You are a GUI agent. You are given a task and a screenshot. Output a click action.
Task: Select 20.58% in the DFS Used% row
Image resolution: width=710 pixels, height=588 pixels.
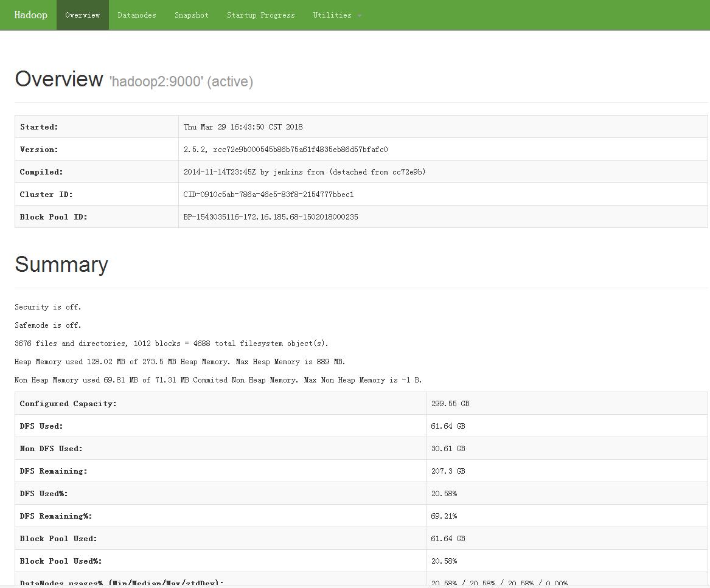click(444, 493)
